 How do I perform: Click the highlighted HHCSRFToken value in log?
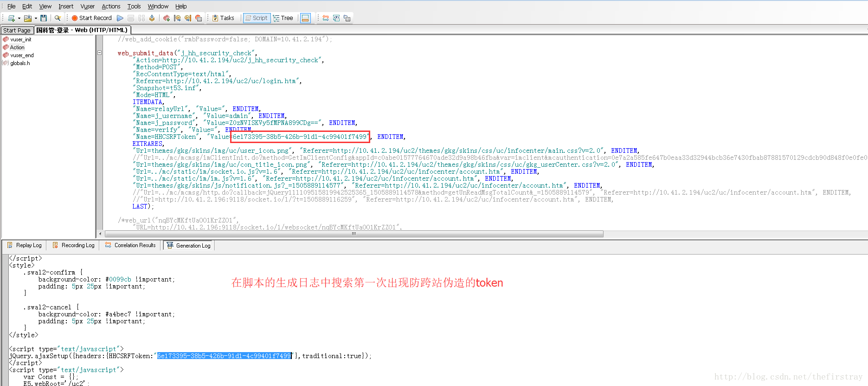[224, 356]
